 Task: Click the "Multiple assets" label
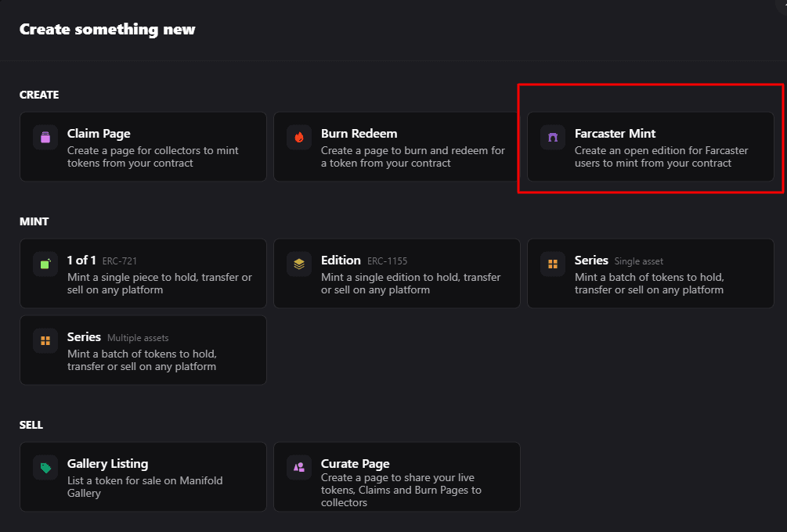pyautogui.click(x=138, y=338)
